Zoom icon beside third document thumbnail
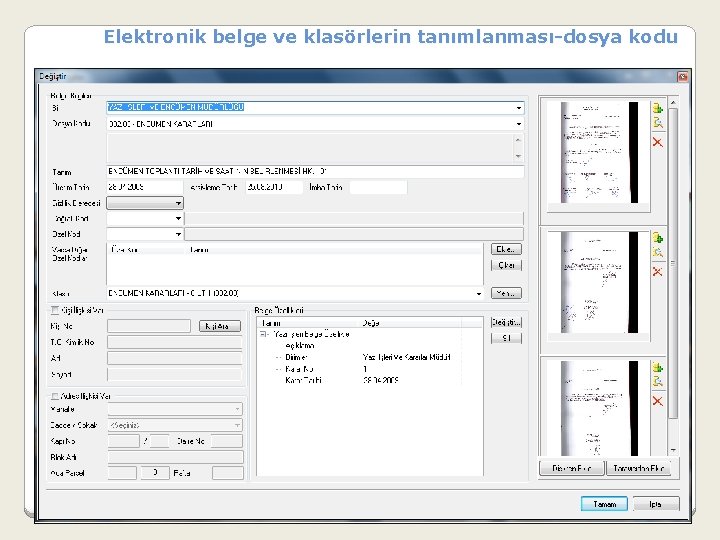The image size is (720, 540). click(658, 382)
